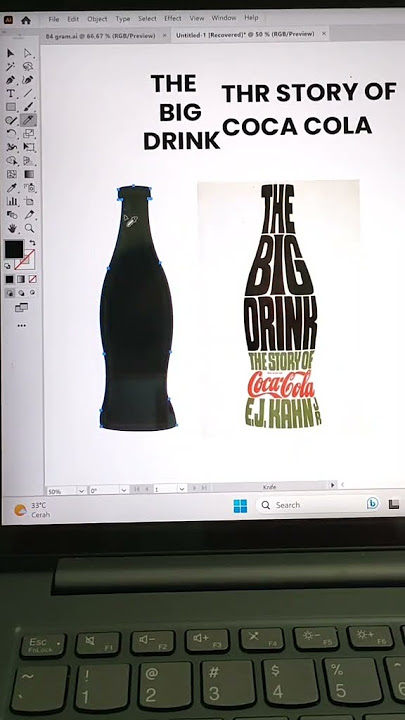This screenshot has width=405, height=720.
Task: Open the Object menu
Action: coord(97,19)
